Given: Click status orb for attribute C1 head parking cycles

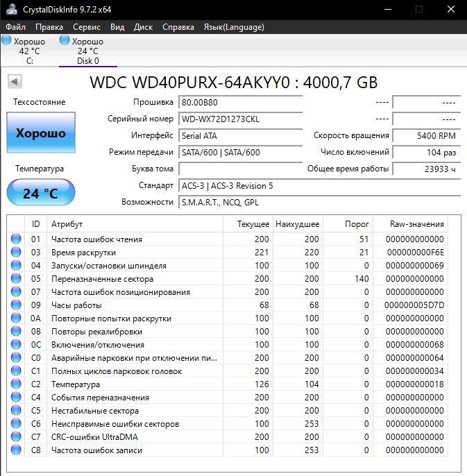Looking at the screenshot, I should 16,371.
